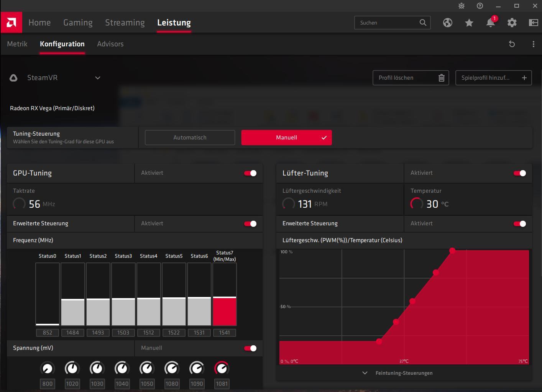
Task: Choose the Manuell tuning button
Action: (286, 138)
